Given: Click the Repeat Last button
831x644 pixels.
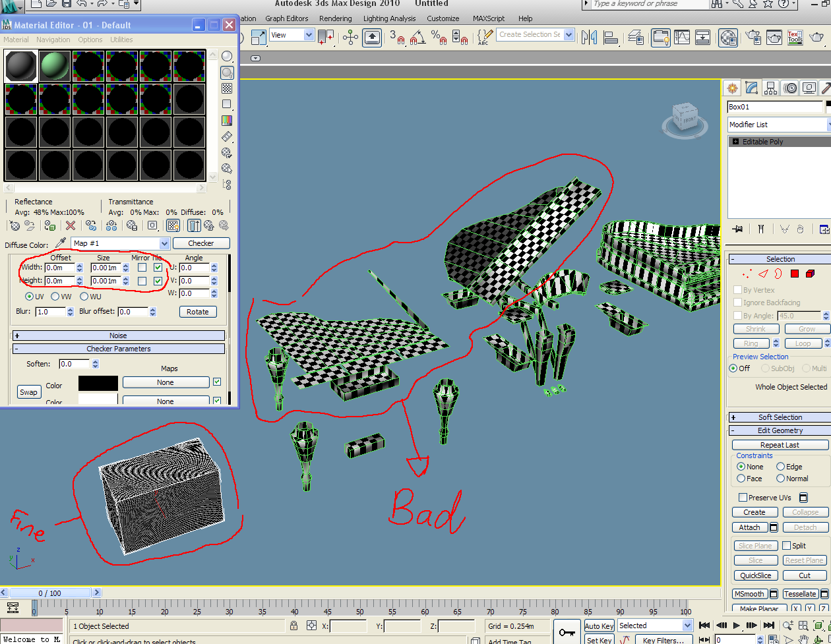Looking at the screenshot, I should [780, 445].
